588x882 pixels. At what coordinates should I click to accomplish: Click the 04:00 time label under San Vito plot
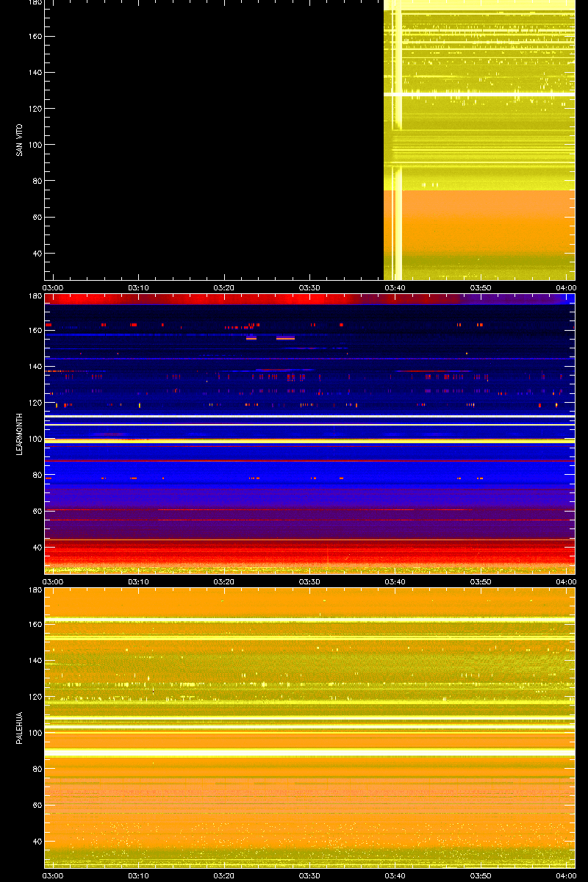(566, 287)
